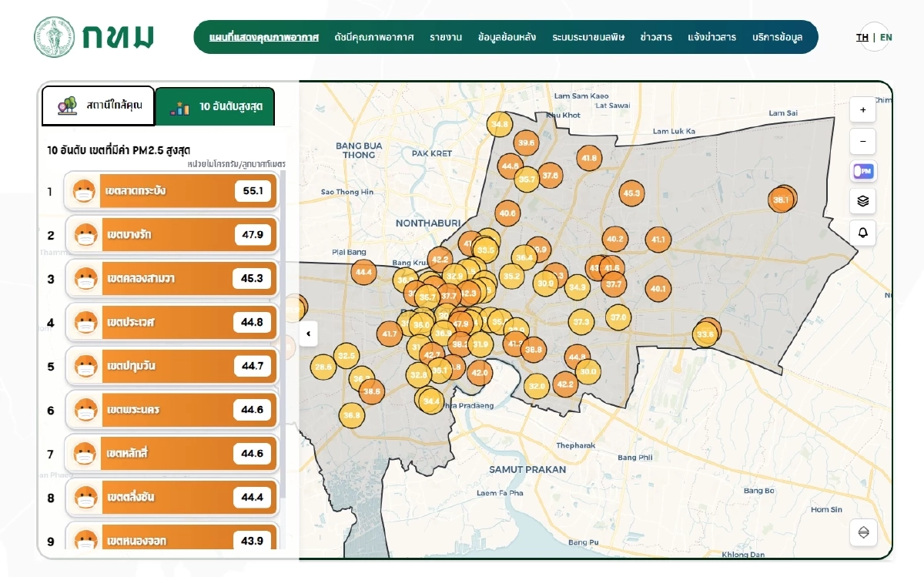Select the 10 อันดับสูงสุด tab

[215, 107]
